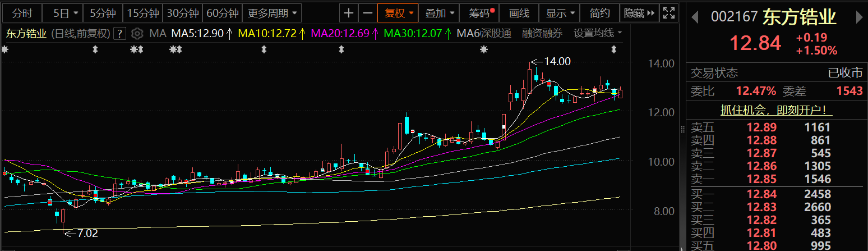The width and height of the screenshot is (868, 251).
Task: Click the zoom-out minus icon
Action: click(367, 13)
